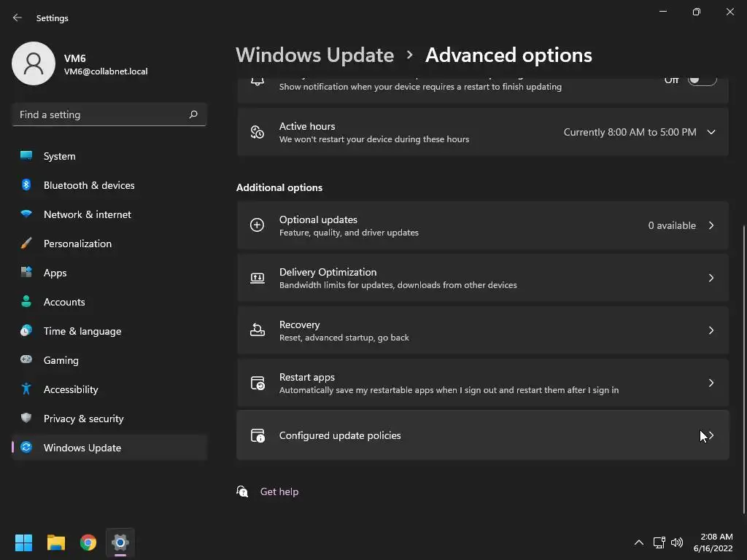Open File Explorer from the taskbar
Screen dimensions: 747x560
point(56,542)
